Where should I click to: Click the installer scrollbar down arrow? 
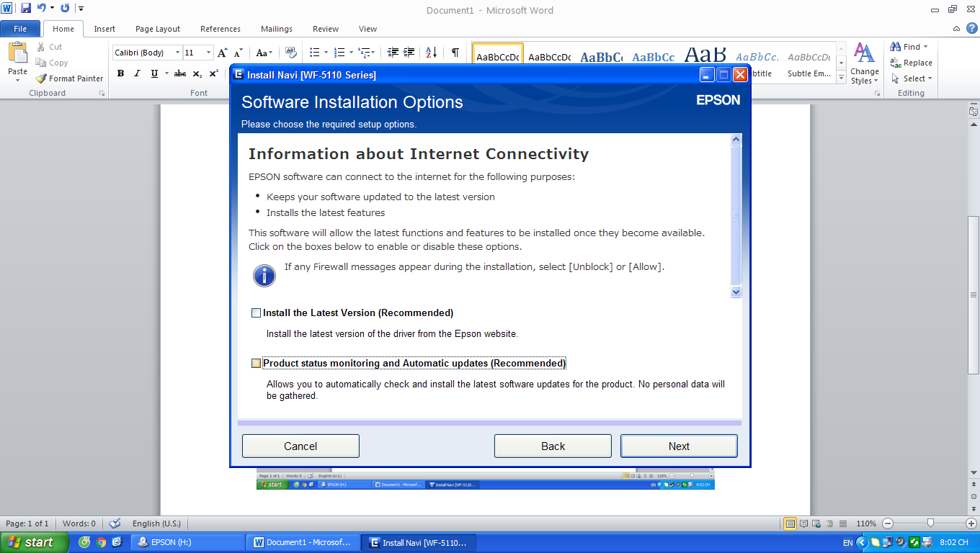pyautogui.click(x=736, y=292)
